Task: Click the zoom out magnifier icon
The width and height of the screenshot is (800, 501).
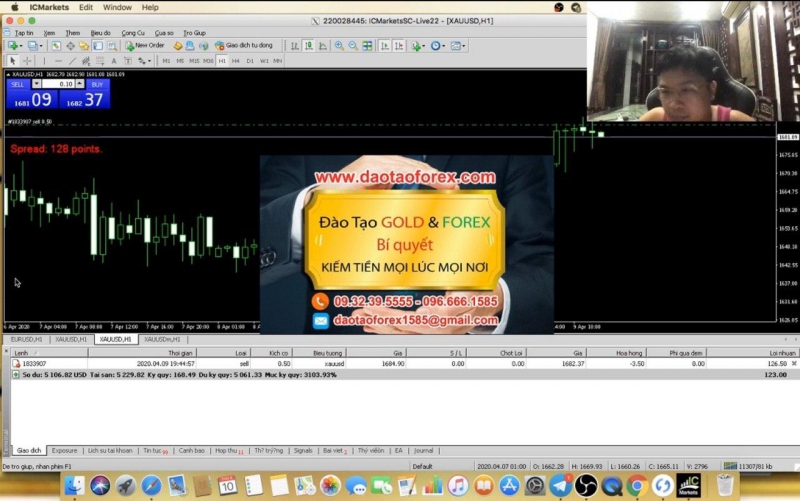Action: pos(353,46)
